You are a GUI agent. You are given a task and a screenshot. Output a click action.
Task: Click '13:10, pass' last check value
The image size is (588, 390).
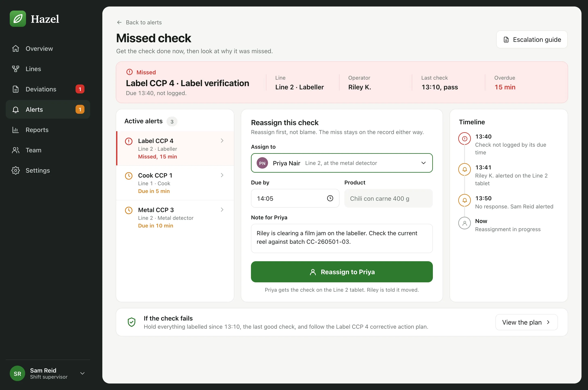(x=439, y=87)
